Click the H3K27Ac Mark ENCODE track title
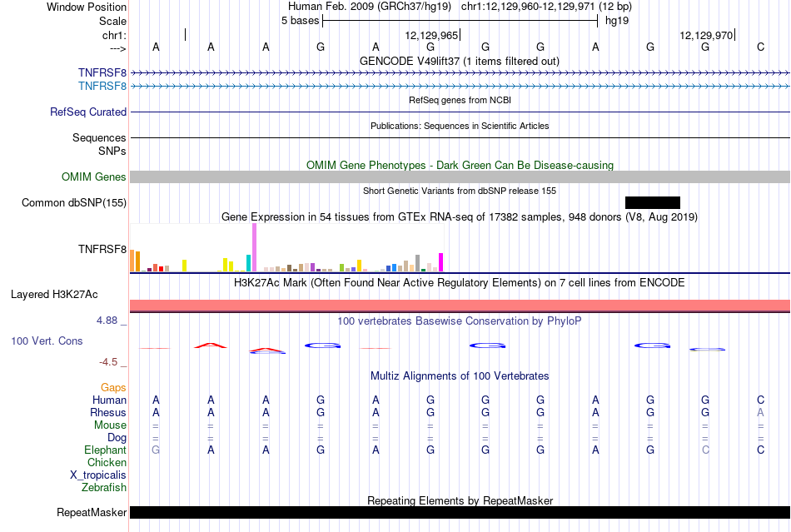This screenshot has width=791, height=532. 459,282
